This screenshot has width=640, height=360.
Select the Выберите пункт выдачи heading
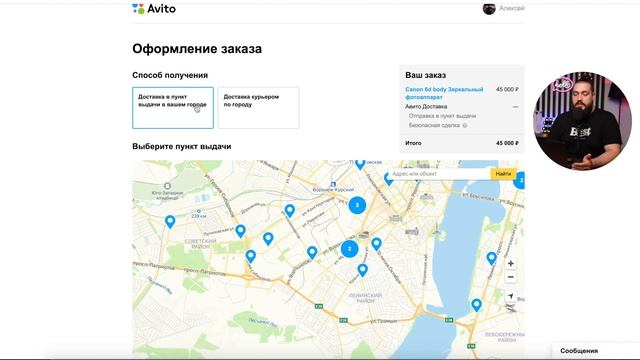tap(182, 146)
